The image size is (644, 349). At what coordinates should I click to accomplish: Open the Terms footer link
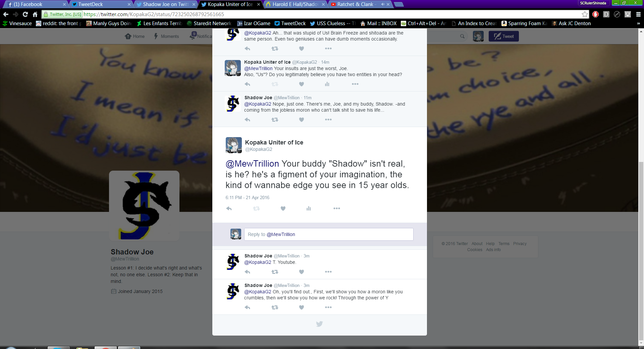tap(504, 244)
